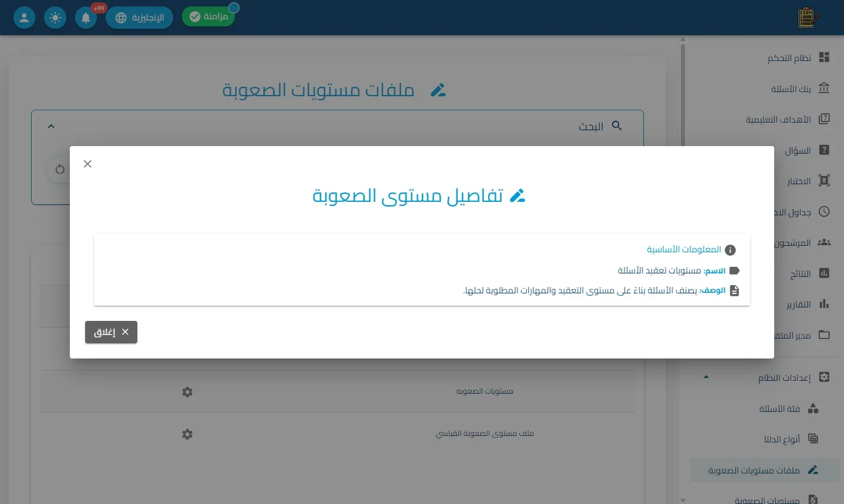Open gear settings for مستويات الصعوبة row
The height and width of the screenshot is (504, 844).
pos(187,392)
